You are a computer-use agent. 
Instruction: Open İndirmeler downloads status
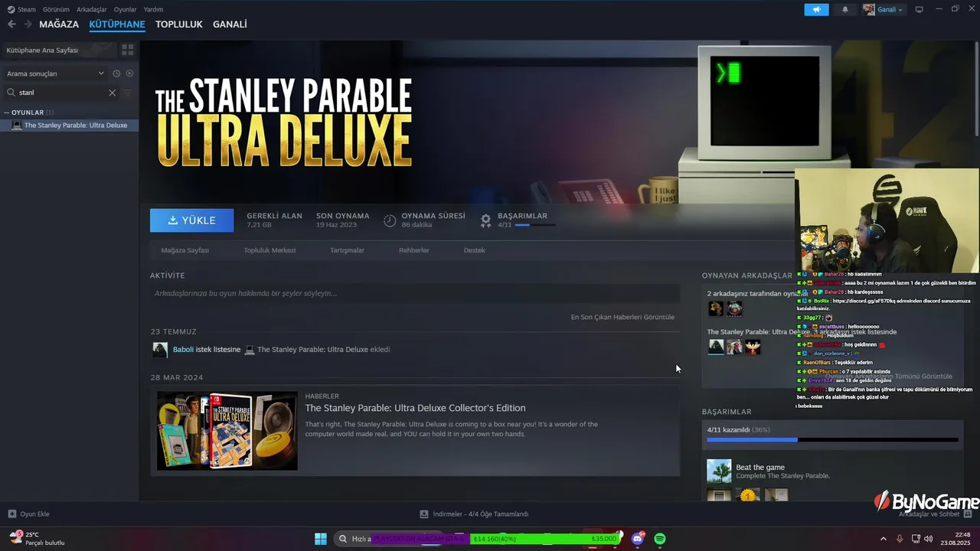(475, 514)
